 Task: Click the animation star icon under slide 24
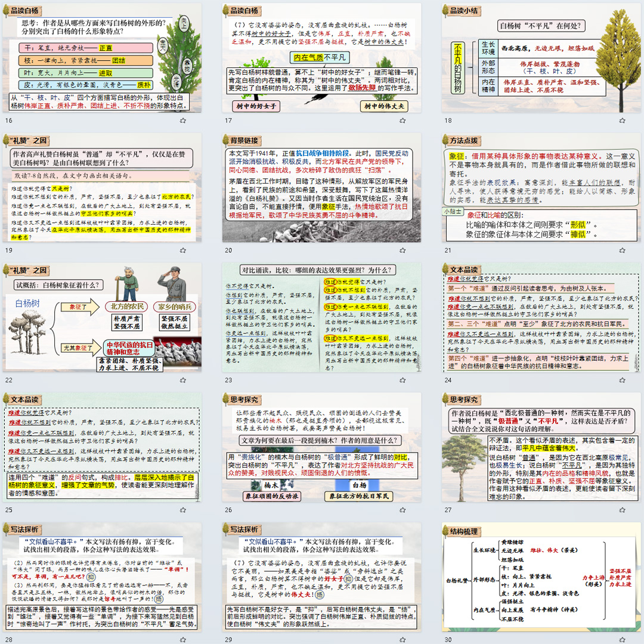(622, 380)
